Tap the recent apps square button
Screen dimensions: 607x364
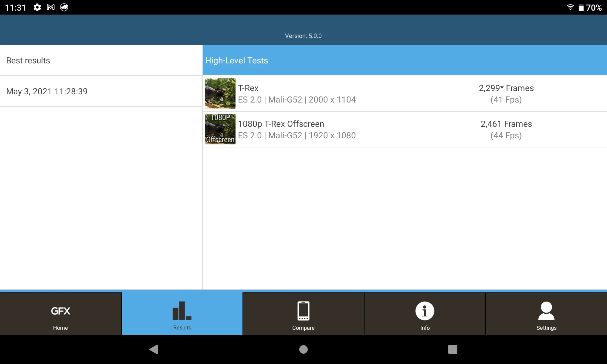[x=453, y=349]
